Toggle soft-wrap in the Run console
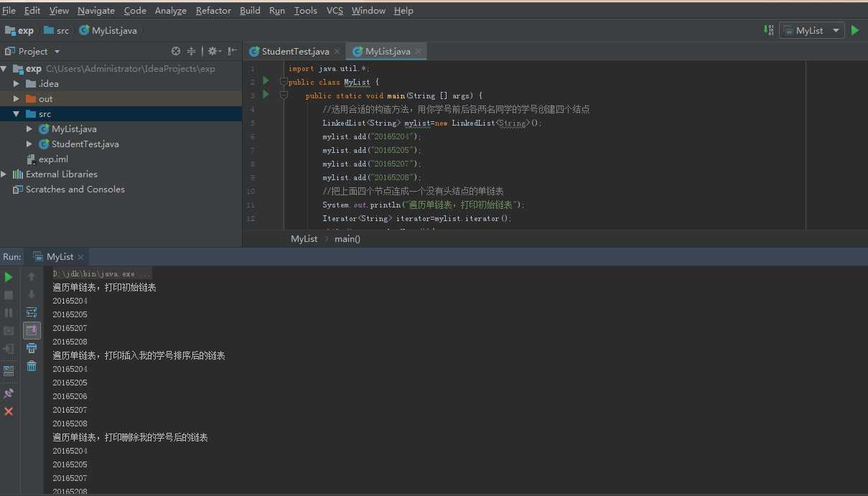 pyautogui.click(x=32, y=312)
